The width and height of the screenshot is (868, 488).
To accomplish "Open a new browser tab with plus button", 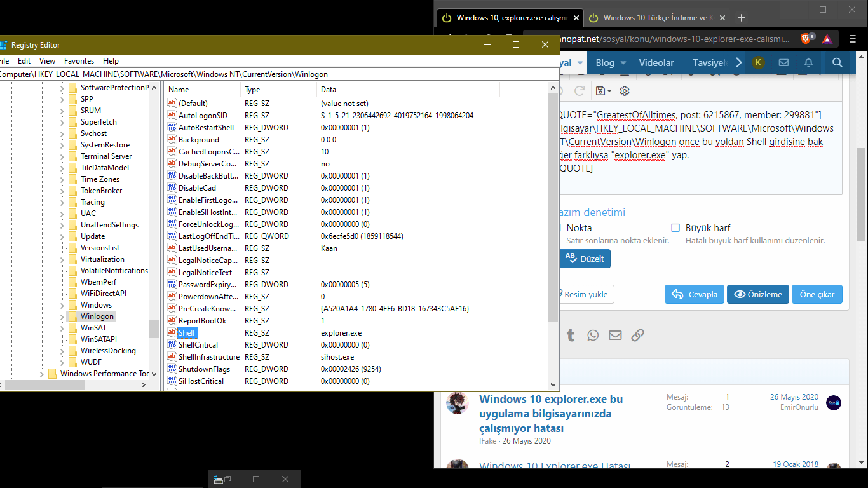I will [741, 18].
